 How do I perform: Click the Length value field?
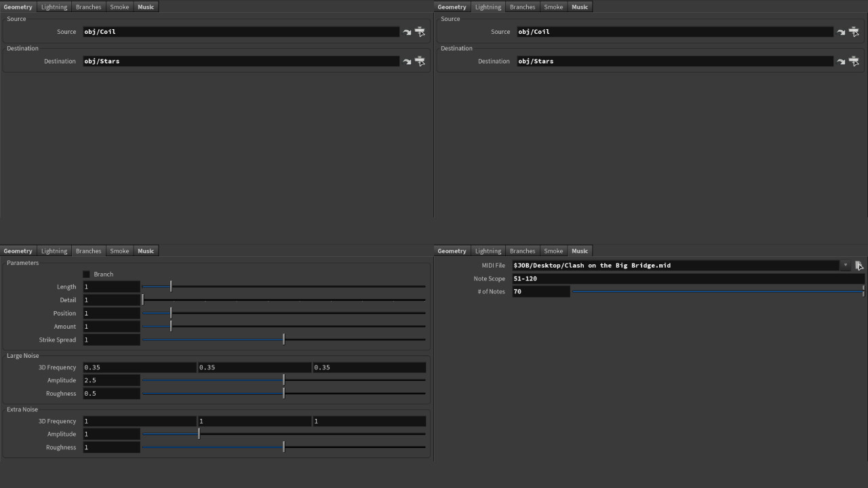pos(111,287)
